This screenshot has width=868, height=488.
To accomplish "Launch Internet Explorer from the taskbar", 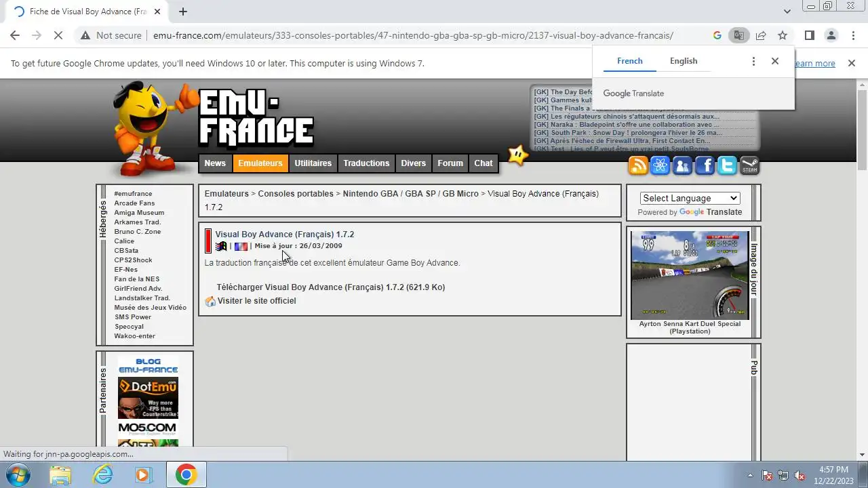I will pyautogui.click(x=102, y=474).
